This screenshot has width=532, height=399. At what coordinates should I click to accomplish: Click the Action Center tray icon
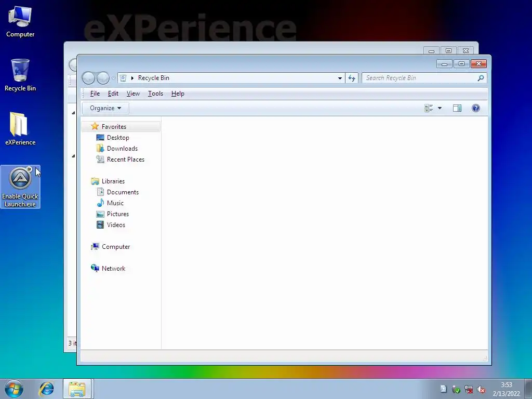coord(443,389)
